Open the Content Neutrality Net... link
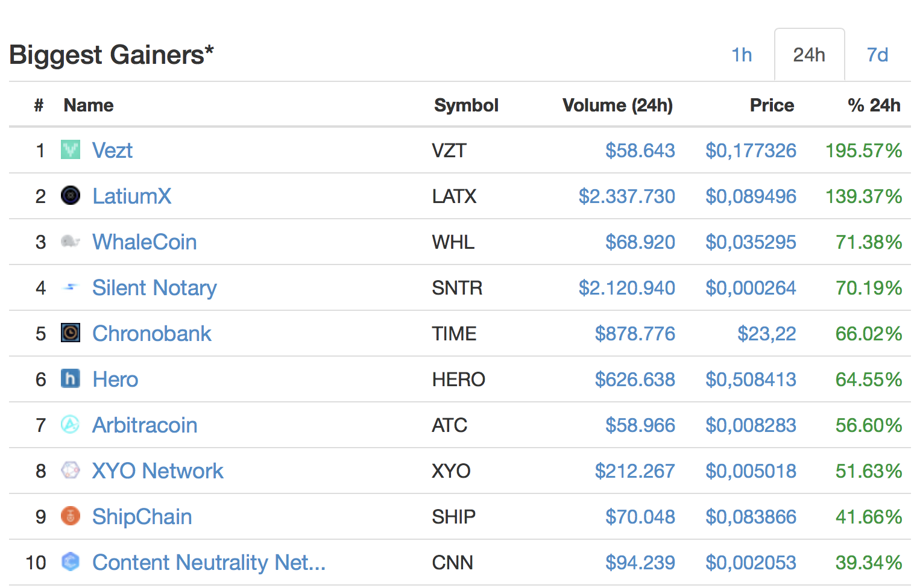Image resolution: width=914 pixels, height=588 pixels. pos(209,562)
